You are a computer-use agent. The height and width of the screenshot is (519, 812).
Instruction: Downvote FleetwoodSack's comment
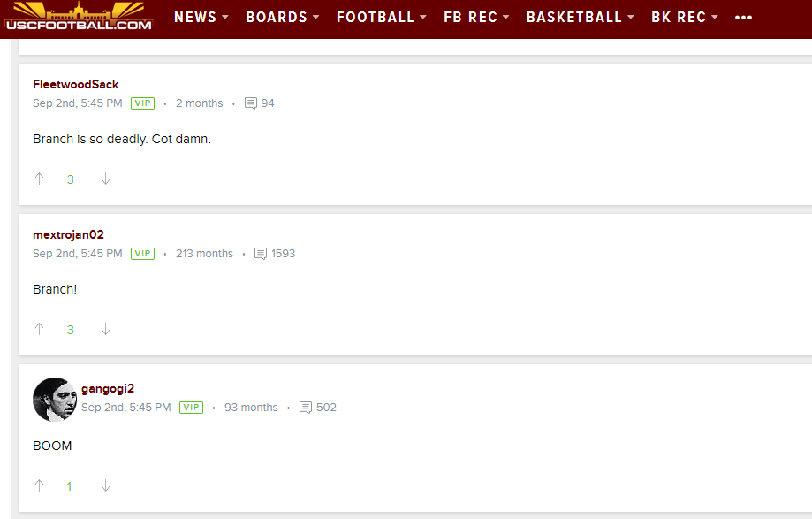106,179
